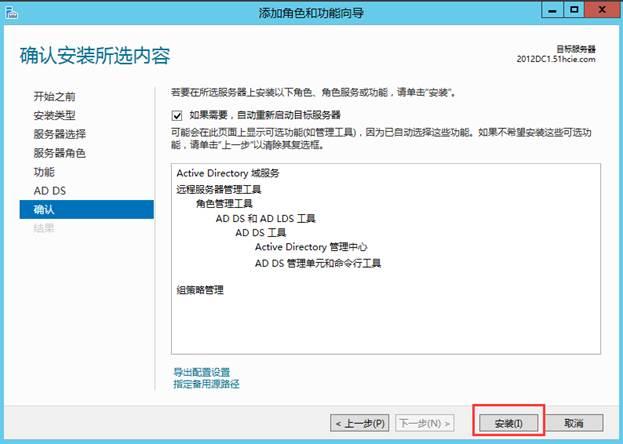The image size is (623, 444).
Task: Open 指定备用源路径 link
Action: click(207, 384)
